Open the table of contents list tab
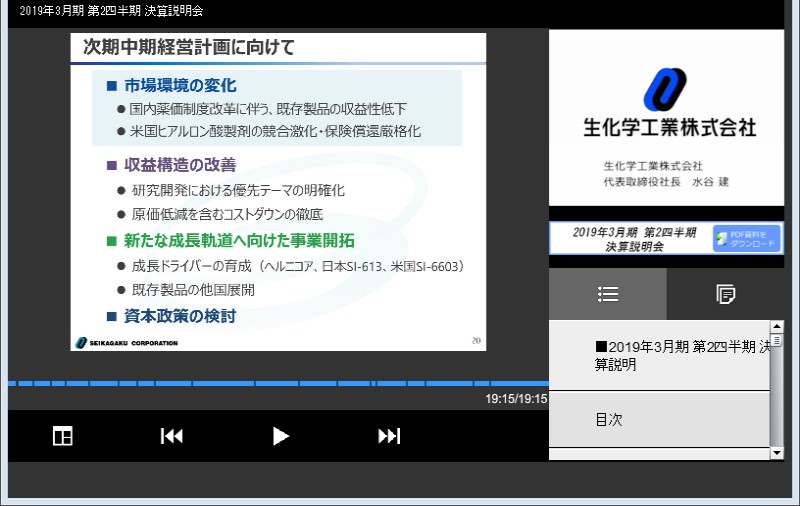800x506 pixels. pyautogui.click(x=608, y=294)
